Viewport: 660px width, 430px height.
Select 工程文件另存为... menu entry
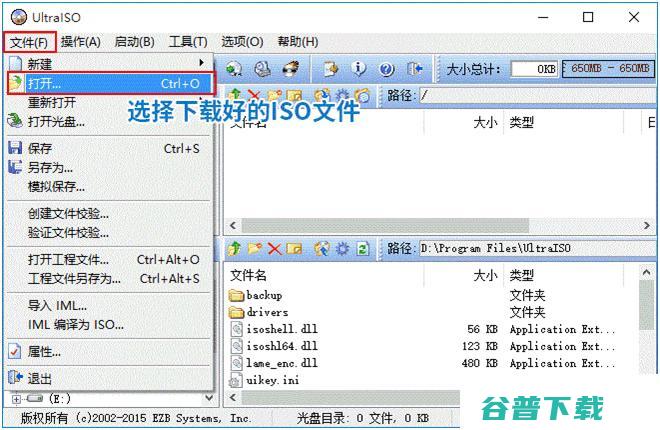[109, 279]
